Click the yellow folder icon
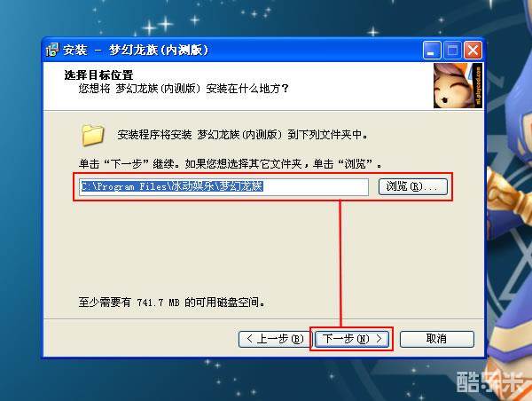The height and width of the screenshot is (401, 532). [x=92, y=135]
